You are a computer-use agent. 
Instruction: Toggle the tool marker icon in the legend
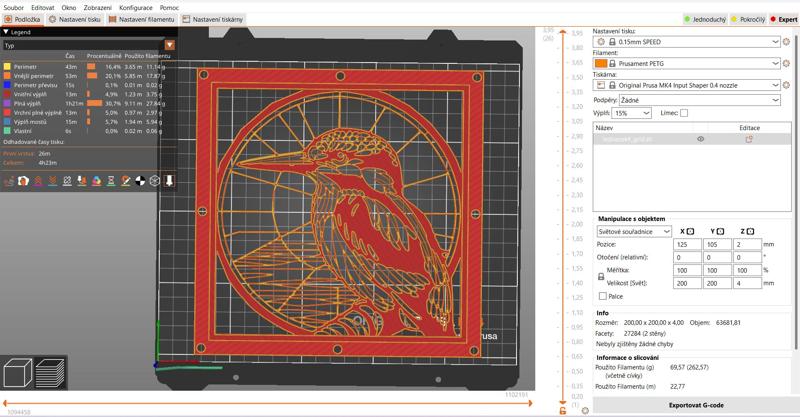tap(169, 181)
